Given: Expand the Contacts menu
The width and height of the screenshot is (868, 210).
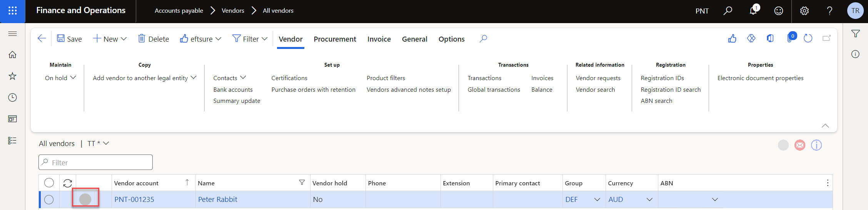Looking at the screenshot, I should (x=230, y=78).
